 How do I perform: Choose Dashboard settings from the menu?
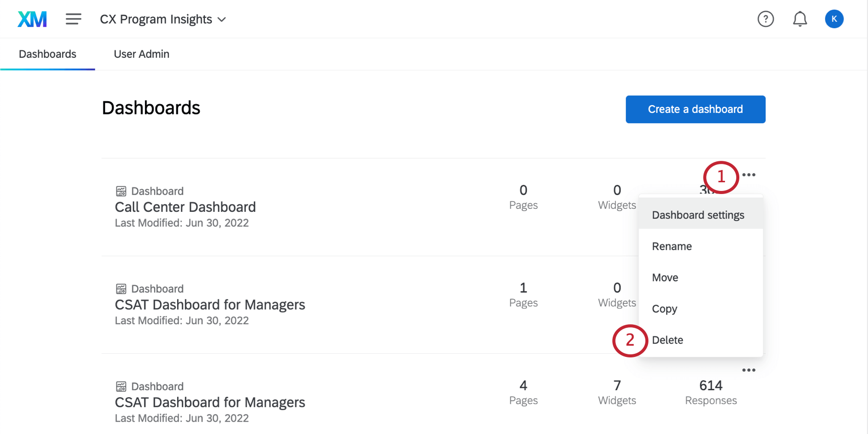tap(698, 215)
